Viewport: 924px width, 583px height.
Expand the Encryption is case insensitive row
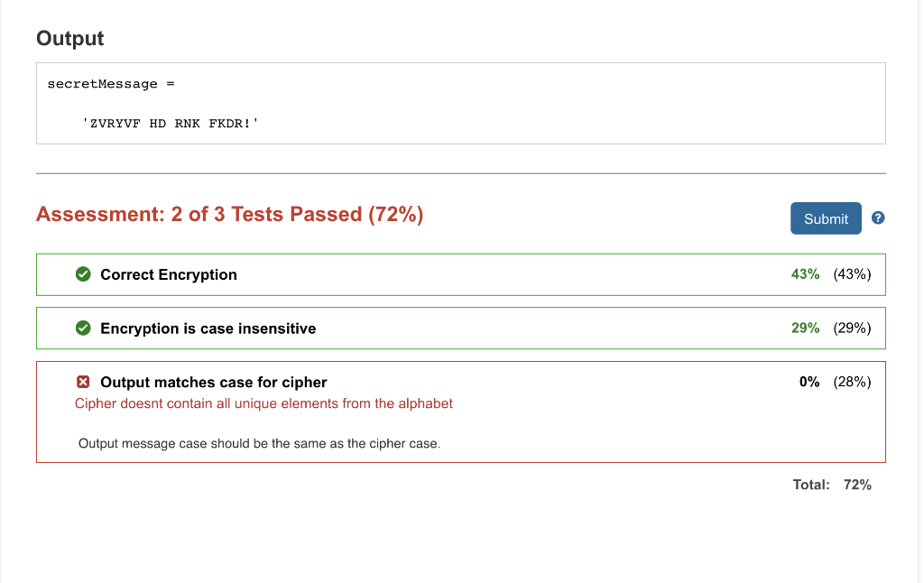coord(461,329)
